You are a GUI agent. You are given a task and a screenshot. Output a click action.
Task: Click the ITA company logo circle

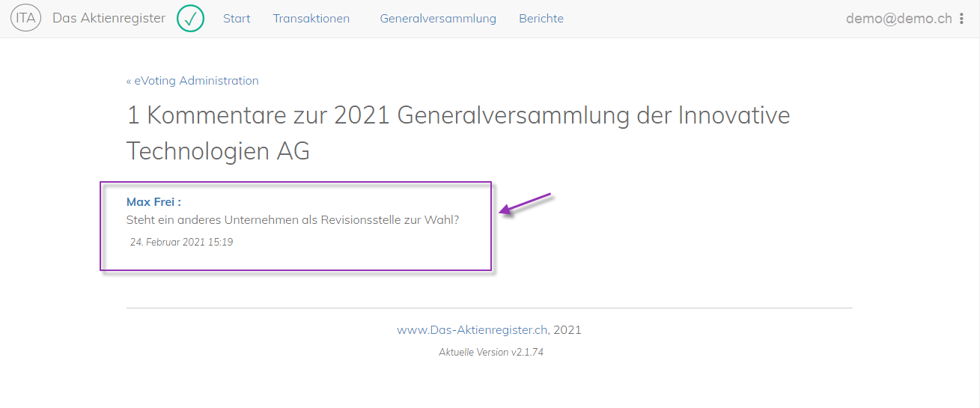pyautogui.click(x=25, y=18)
